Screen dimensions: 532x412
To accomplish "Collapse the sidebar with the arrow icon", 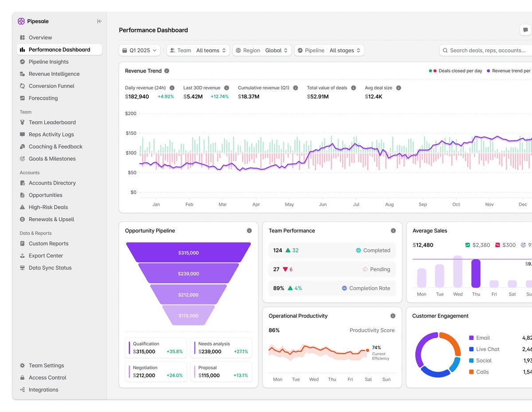I will 99,21.
